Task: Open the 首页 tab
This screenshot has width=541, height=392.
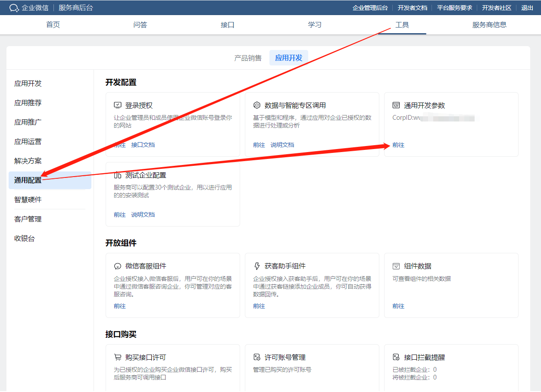Action: [53, 25]
